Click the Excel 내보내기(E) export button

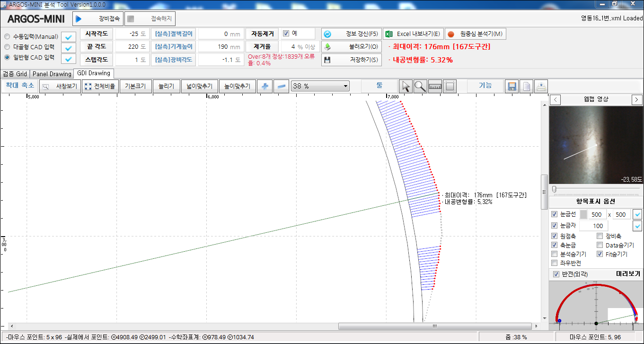click(413, 34)
